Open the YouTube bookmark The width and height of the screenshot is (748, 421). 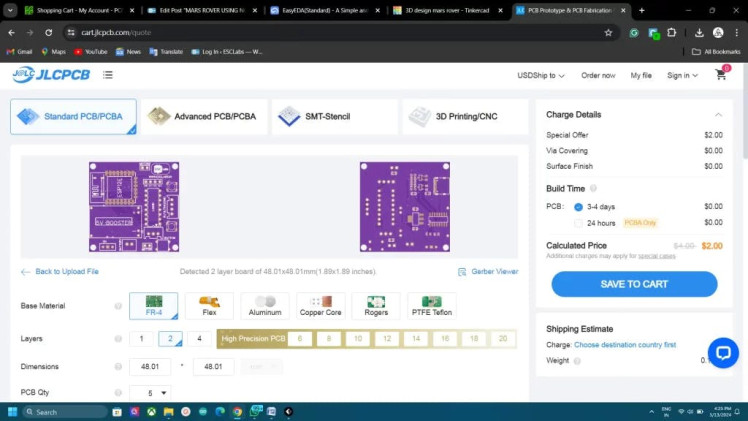click(x=91, y=51)
